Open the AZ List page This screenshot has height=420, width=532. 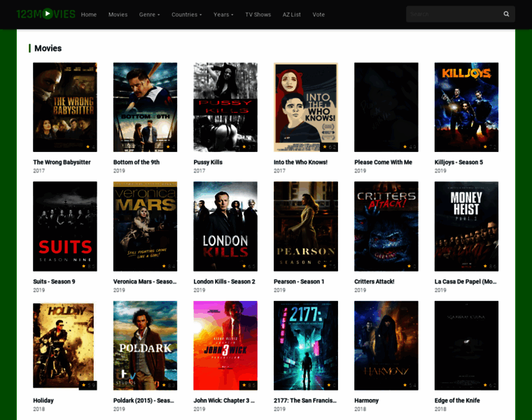(291, 15)
